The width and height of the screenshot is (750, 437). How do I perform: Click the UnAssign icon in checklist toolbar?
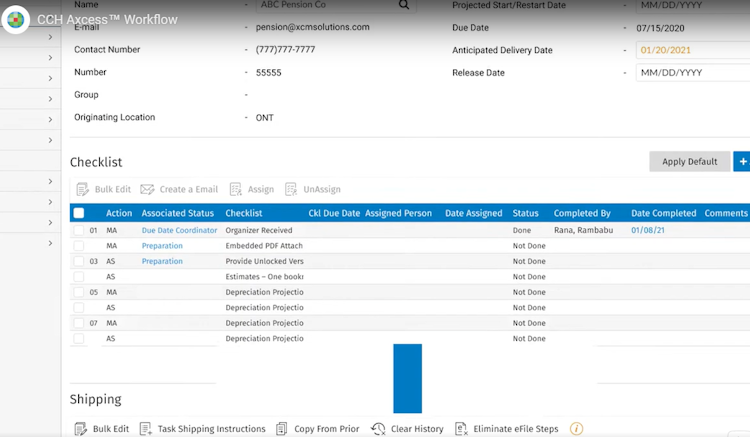[x=291, y=189]
